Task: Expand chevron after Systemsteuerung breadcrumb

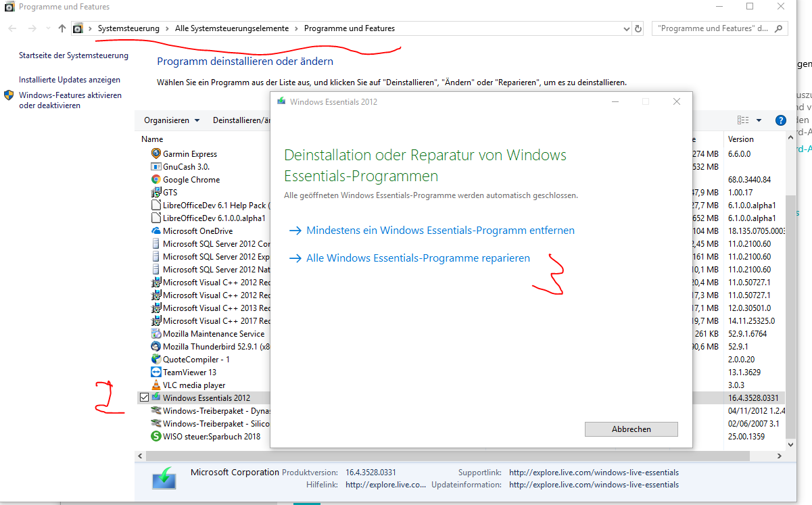Action: (167, 28)
